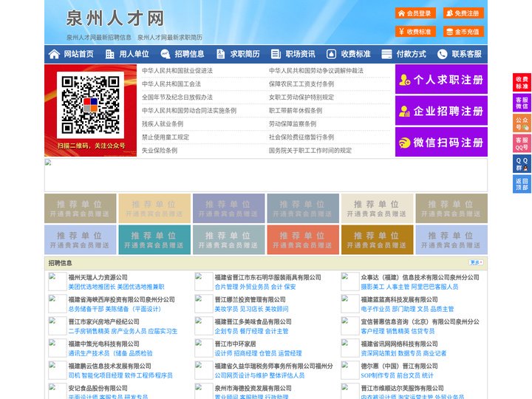Click the 免费注册 button

[463, 13]
